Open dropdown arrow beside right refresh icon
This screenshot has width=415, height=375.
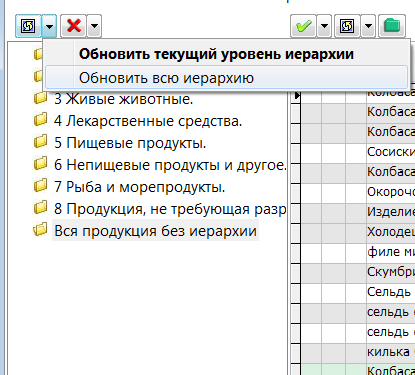[x=368, y=26]
